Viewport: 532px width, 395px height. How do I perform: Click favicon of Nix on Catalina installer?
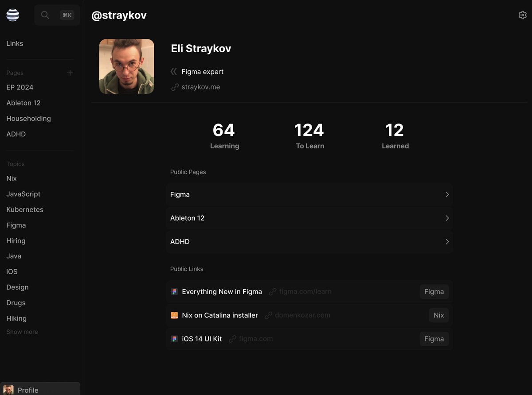pos(174,315)
